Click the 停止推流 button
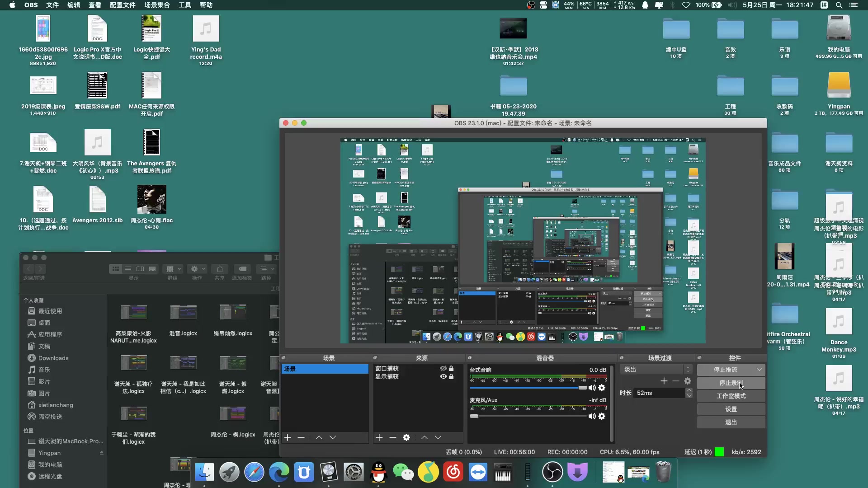Viewport: 868px width, 488px height. tap(726, 370)
